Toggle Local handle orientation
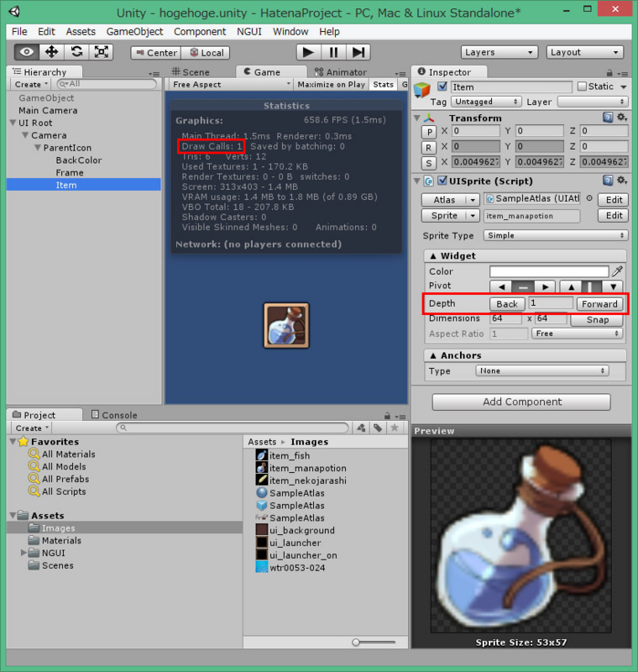 pyautogui.click(x=206, y=53)
